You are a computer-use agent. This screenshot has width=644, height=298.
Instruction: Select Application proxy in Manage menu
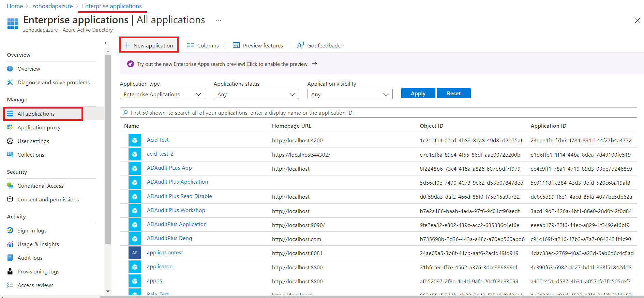point(39,128)
